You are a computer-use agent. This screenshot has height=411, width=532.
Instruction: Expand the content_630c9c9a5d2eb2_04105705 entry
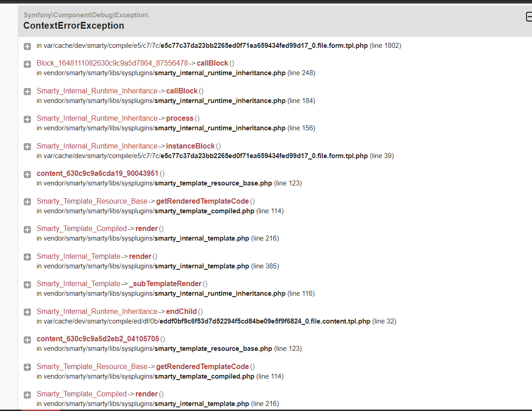[27, 340]
